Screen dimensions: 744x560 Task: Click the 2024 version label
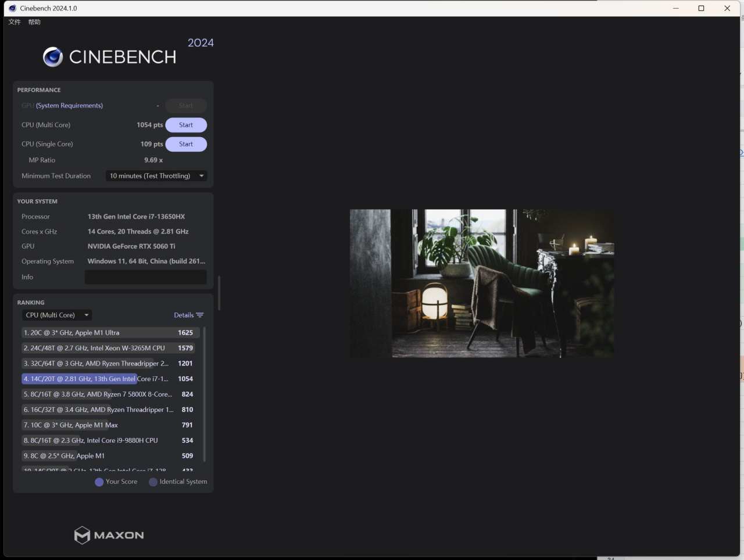(201, 43)
